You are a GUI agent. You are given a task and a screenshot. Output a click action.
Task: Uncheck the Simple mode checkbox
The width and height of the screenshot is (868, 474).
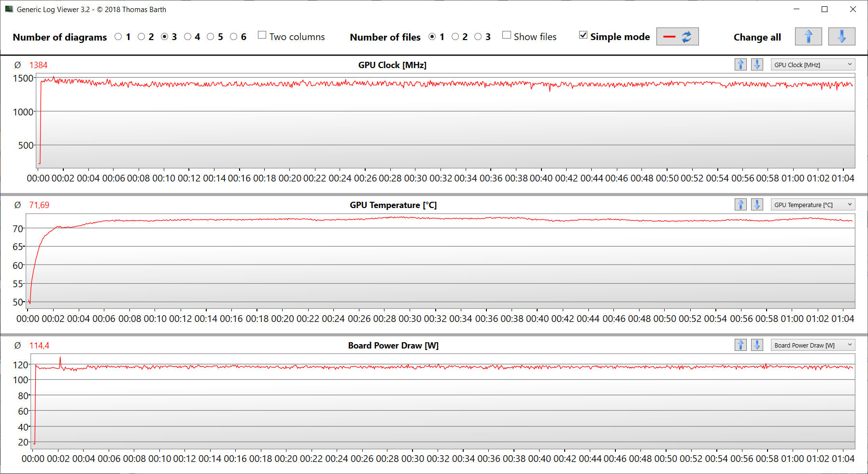click(x=583, y=35)
